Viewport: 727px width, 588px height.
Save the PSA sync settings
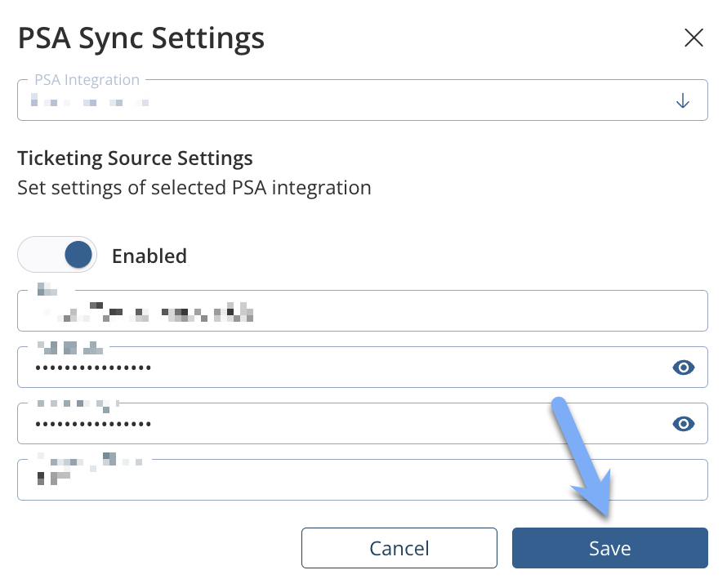point(609,548)
